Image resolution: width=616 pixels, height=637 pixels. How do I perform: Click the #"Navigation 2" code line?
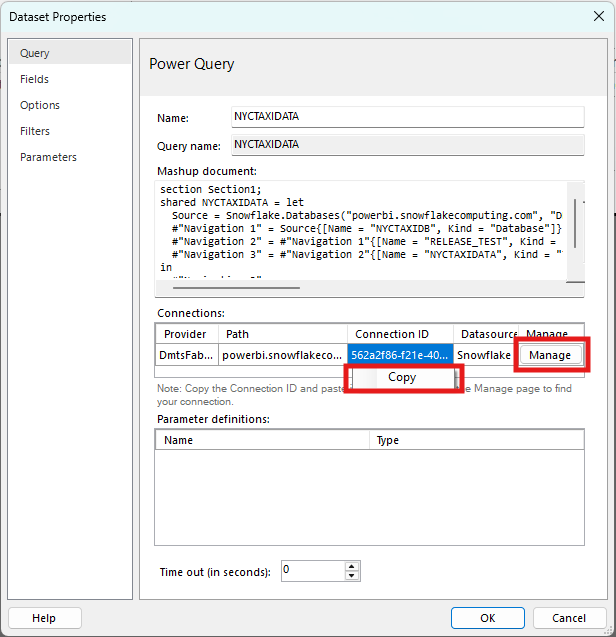[364, 241]
